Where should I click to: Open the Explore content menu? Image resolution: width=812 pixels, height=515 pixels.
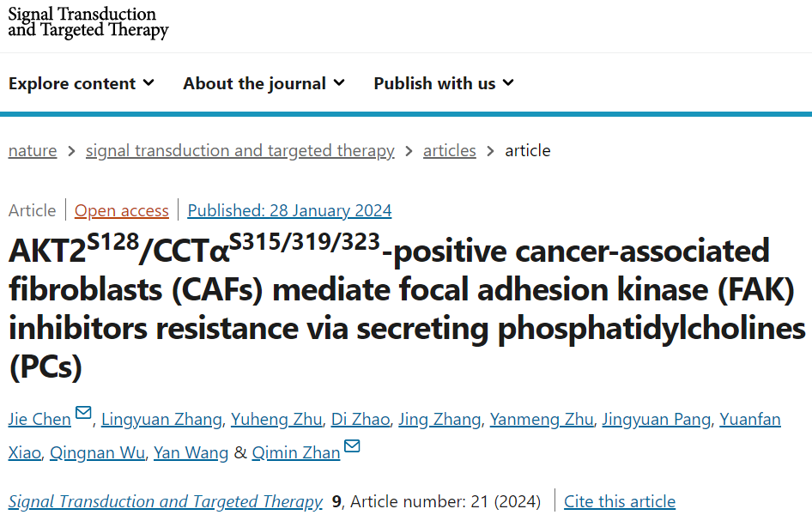[82, 83]
